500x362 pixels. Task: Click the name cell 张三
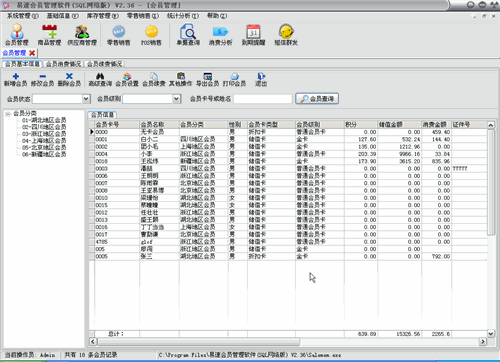coord(159,257)
